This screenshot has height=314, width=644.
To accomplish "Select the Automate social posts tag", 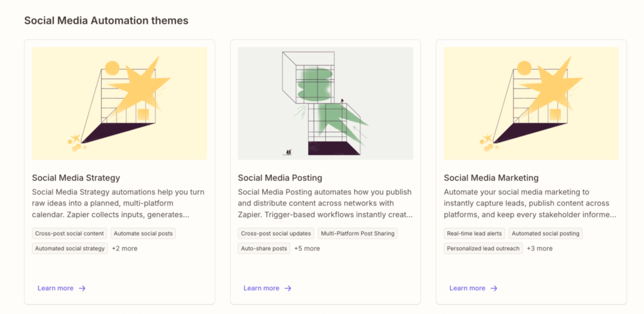I will point(144,234).
